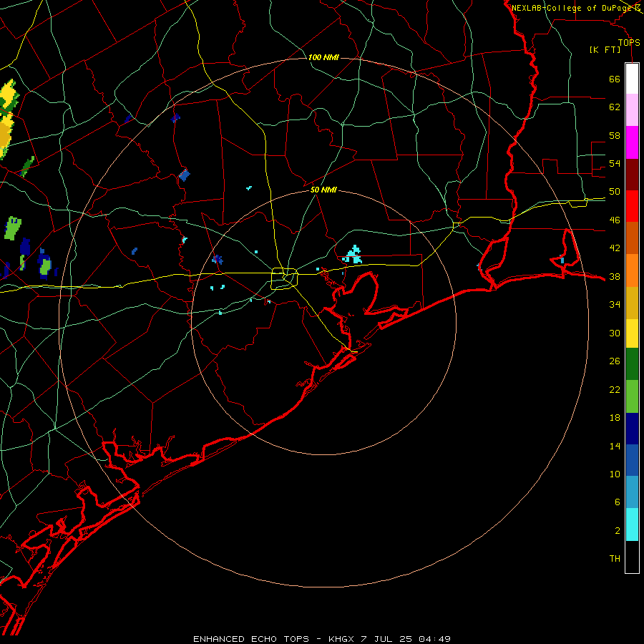Click the "62" legend value
This screenshot has height=644, width=644.
615,107
